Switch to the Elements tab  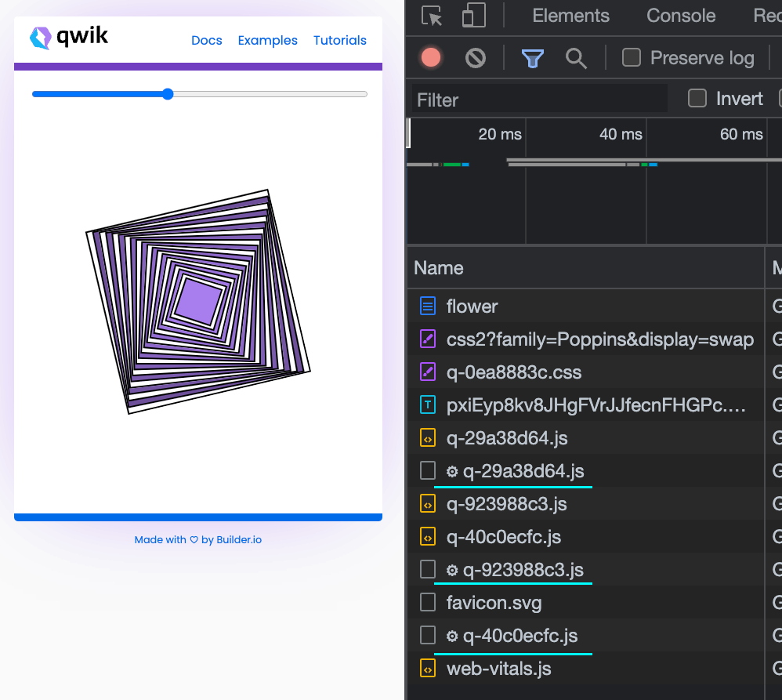coord(570,16)
